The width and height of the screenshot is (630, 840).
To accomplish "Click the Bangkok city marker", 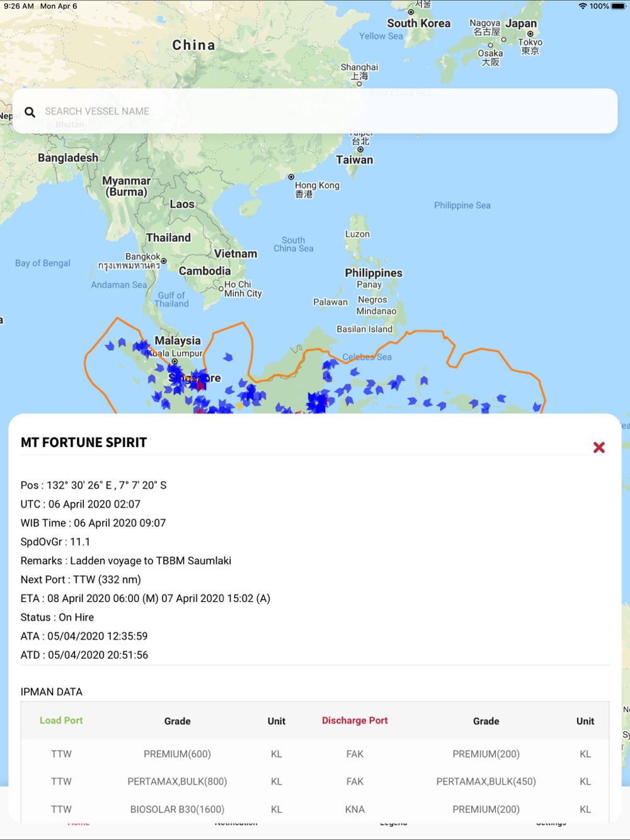I will pyautogui.click(x=164, y=261).
